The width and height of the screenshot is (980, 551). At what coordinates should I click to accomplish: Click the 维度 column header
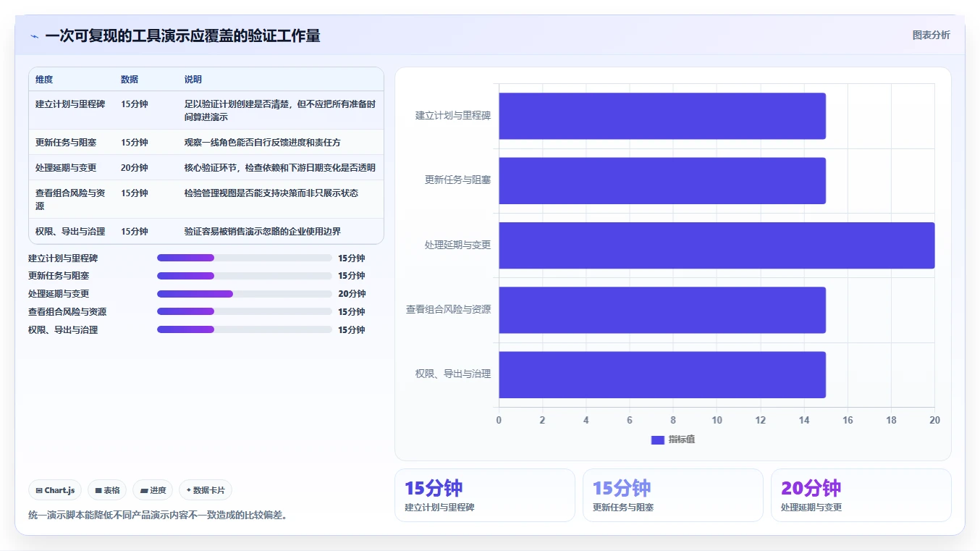point(44,80)
